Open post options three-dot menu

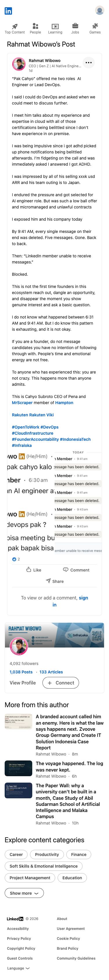tap(88, 62)
